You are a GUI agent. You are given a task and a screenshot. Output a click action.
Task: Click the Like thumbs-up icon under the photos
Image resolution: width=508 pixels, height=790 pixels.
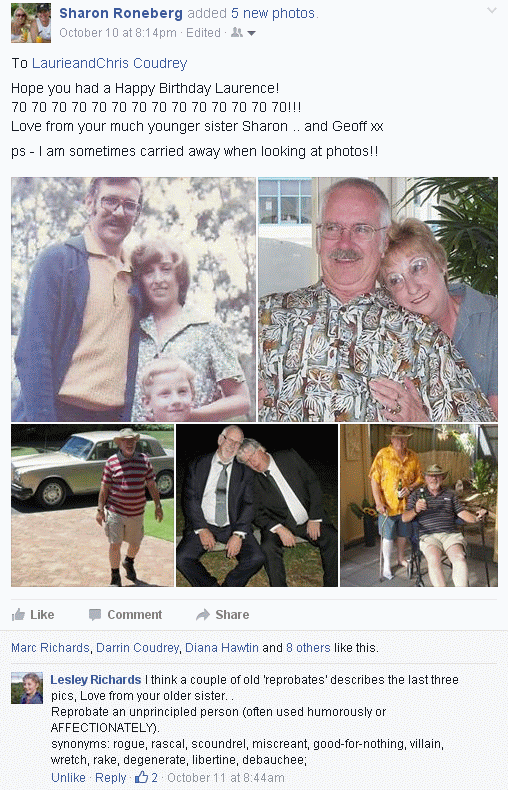18,614
